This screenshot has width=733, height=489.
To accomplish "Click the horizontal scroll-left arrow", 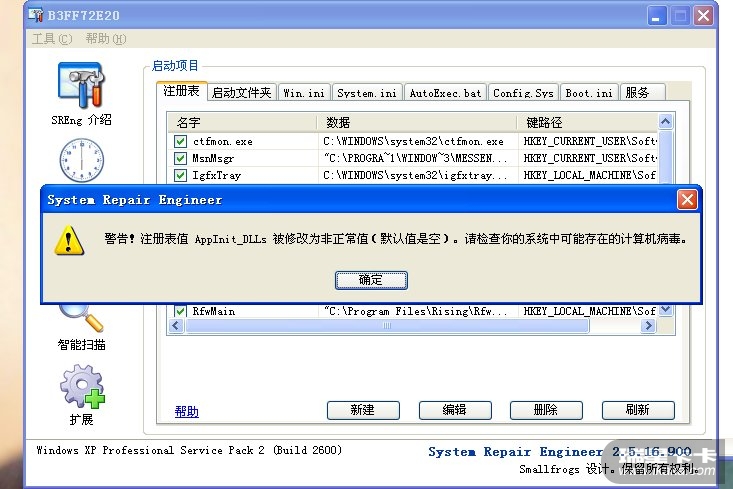I will tap(176, 325).
